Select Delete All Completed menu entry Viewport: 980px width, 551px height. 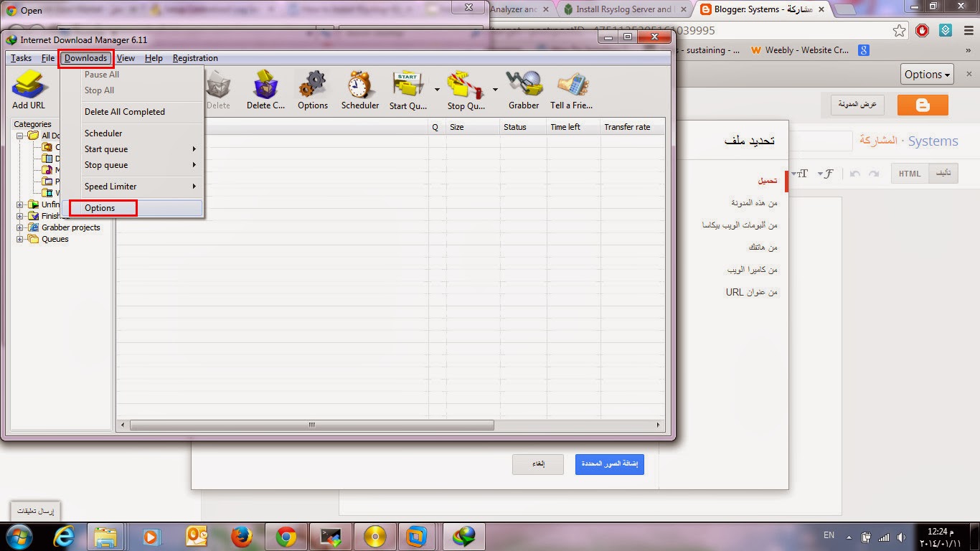(x=132, y=112)
